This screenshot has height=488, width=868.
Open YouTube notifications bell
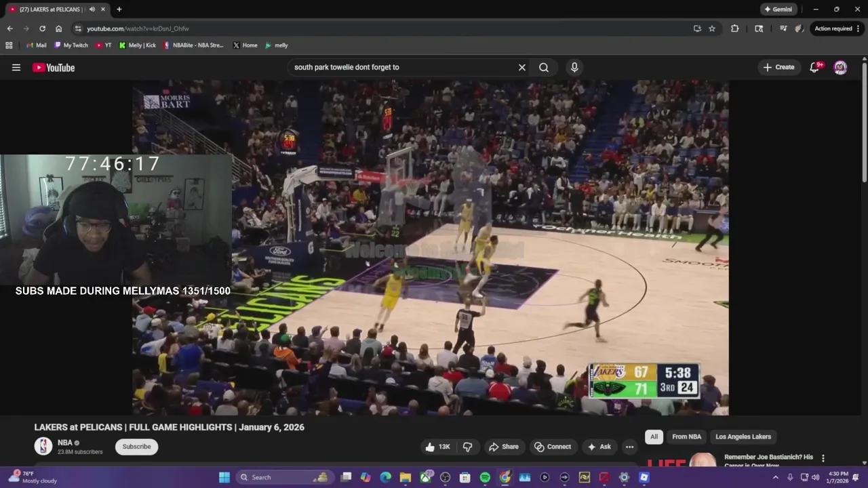(815, 67)
